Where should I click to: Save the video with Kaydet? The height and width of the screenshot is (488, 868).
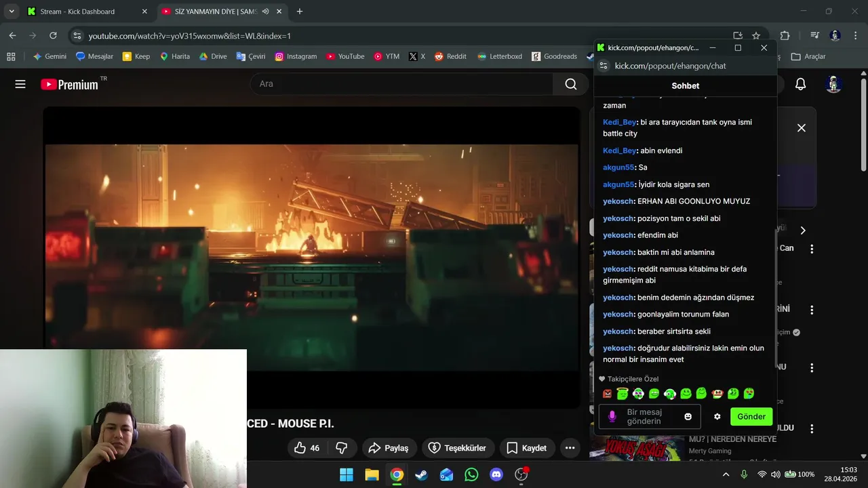[527, 448]
